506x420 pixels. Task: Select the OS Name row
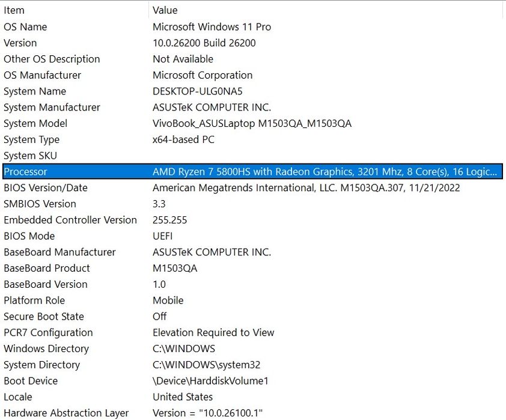click(25, 27)
